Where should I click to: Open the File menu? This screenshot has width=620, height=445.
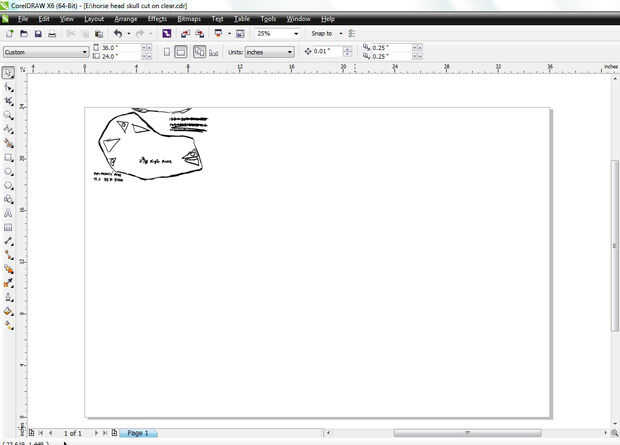23,19
